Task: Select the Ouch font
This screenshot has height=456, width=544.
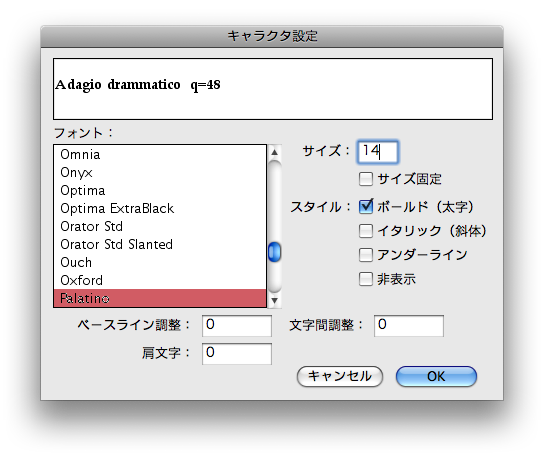Action: (160, 263)
